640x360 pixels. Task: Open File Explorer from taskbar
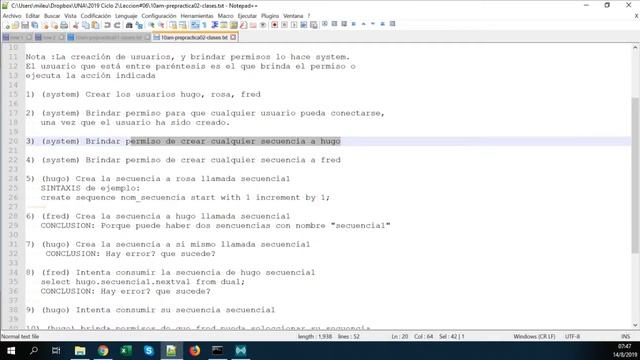pyautogui.click(x=80, y=351)
